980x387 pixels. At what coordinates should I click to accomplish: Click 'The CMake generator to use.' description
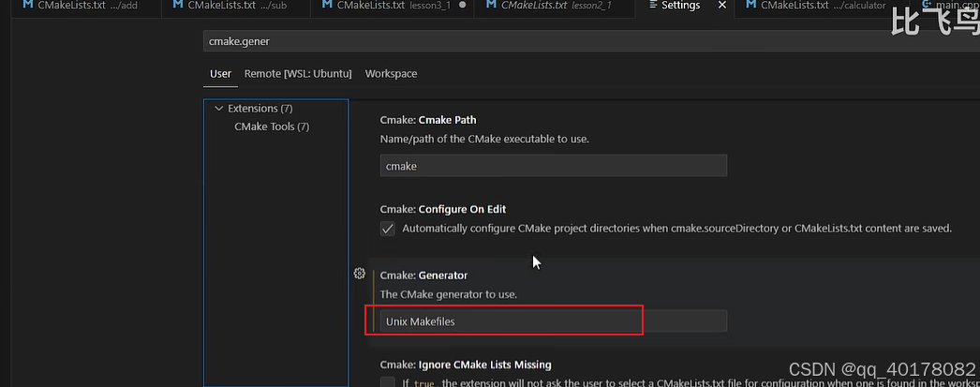pos(448,294)
